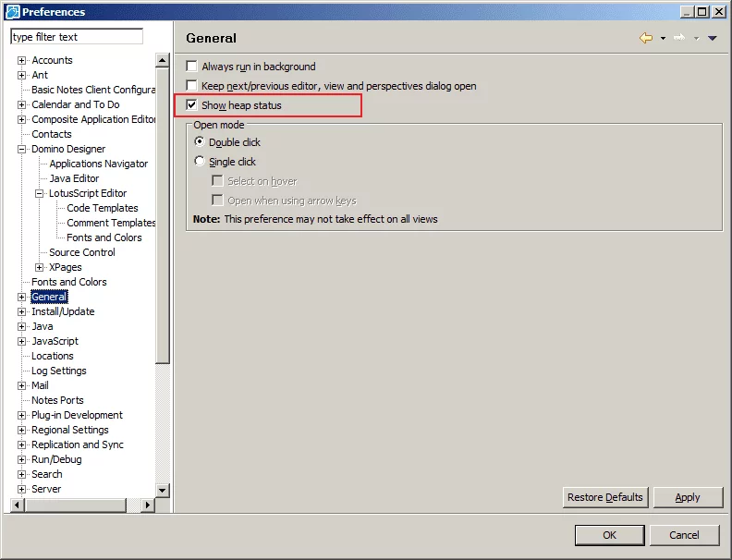This screenshot has width=732, height=560.
Task: Collapse the Domino Designer tree node
Action: point(22,149)
